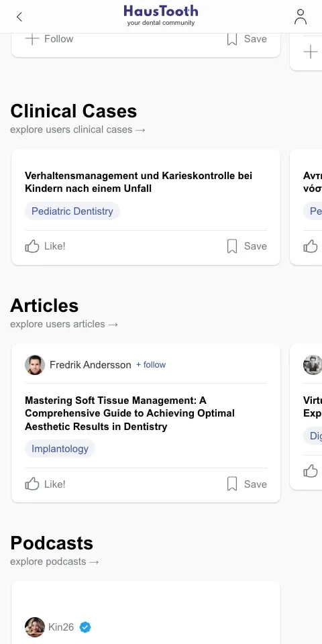Image resolution: width=322 pixels, height=644 pixels.
Task: Click the thumbs-up icon on the Verhaltensmanagement case
Action: click(x=32, y=246)
